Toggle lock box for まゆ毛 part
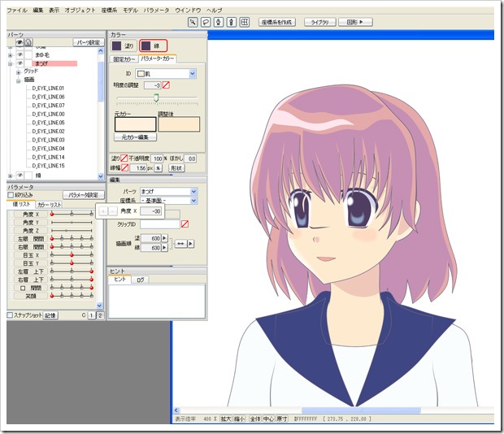 (x=28, y=55)
